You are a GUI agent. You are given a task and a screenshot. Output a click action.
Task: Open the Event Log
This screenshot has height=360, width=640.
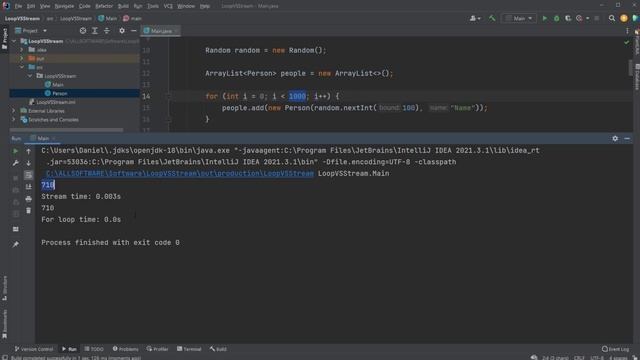click(616, 349)
